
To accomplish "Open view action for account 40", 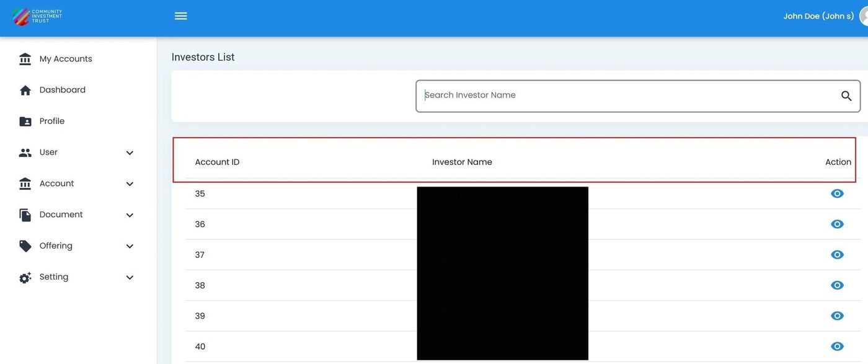I will tap(837, 347).
